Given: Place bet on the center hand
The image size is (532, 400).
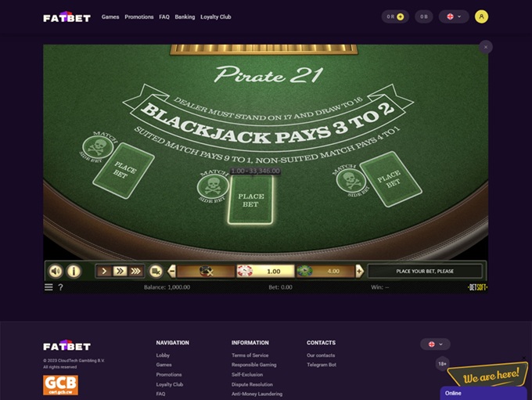Looking at the screenshot, I should (x=250, y=200).
